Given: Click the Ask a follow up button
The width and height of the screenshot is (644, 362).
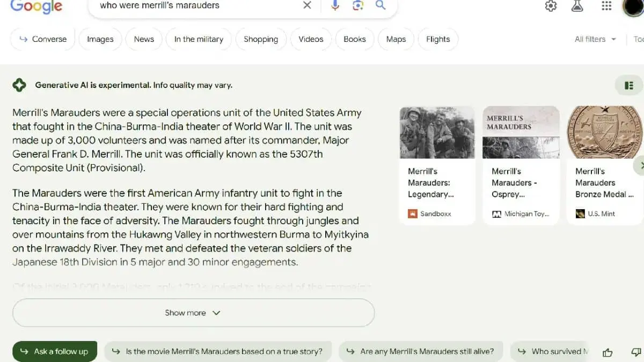Looking at the screenshot, I should (54, 351).
